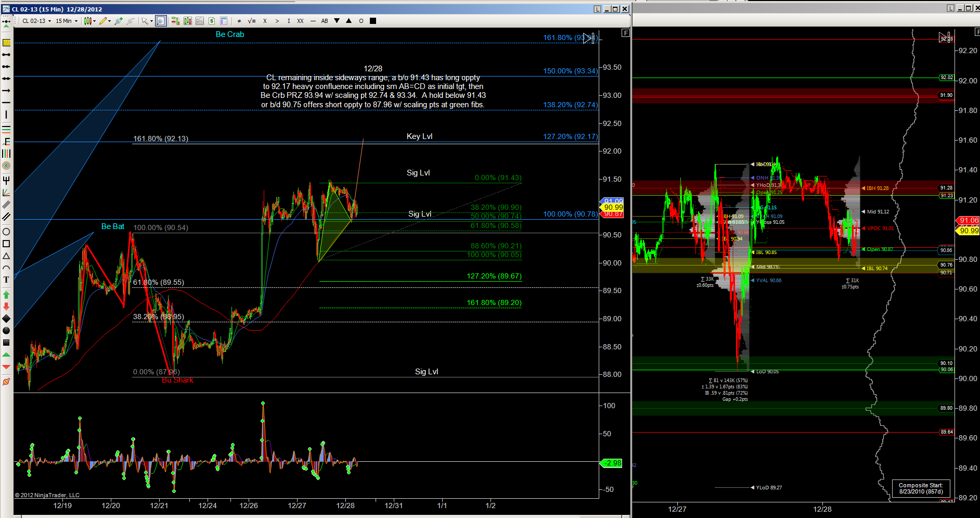The image size is (980, 518).
Task: Toggle the Data Box magnifier button
Action: point(161,21)
